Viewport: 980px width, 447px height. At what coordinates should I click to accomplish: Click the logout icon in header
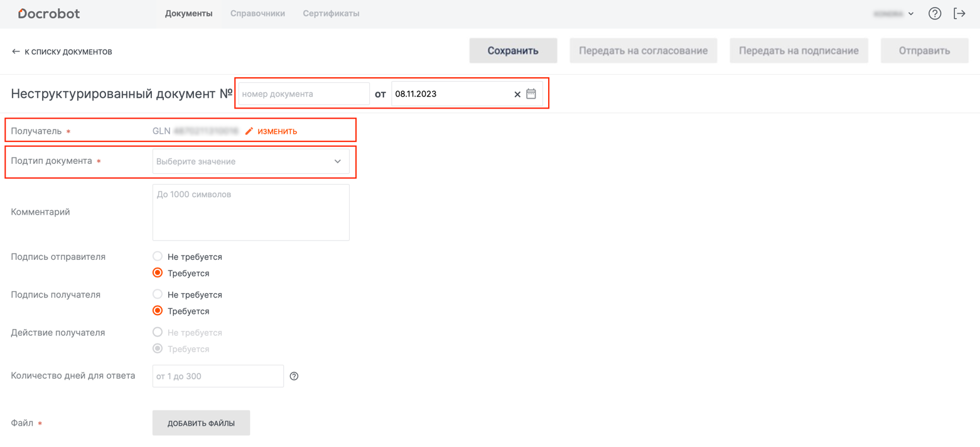coord(959,13)
